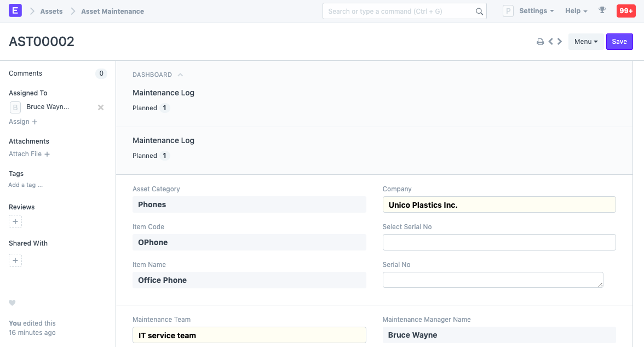Remove Bruce Wayne assignment with X
The width and height of the screenshot is (644, 347).
(x=101, y=107)
